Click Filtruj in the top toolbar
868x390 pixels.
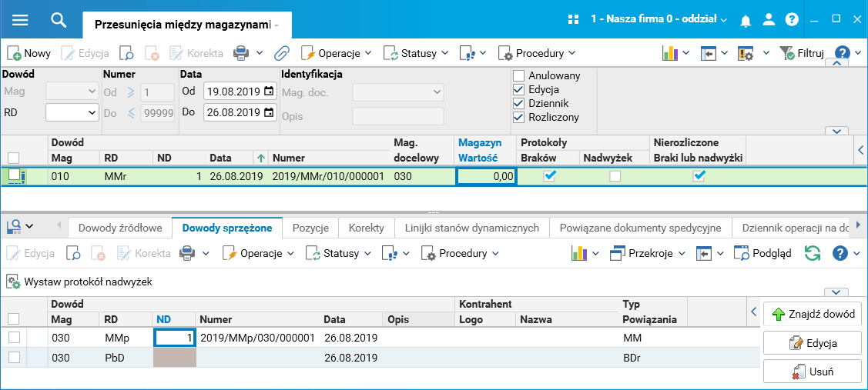[802, 53]
